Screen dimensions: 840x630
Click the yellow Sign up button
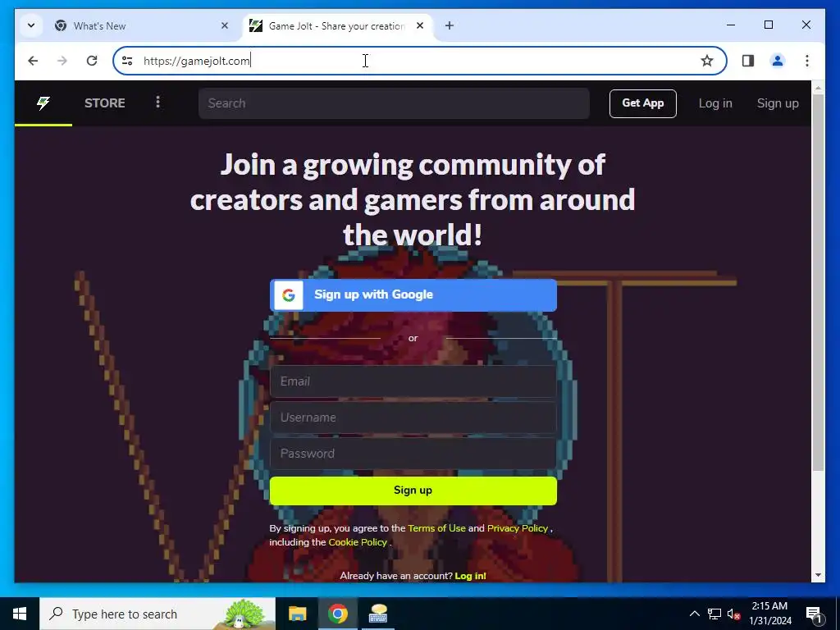413,491
